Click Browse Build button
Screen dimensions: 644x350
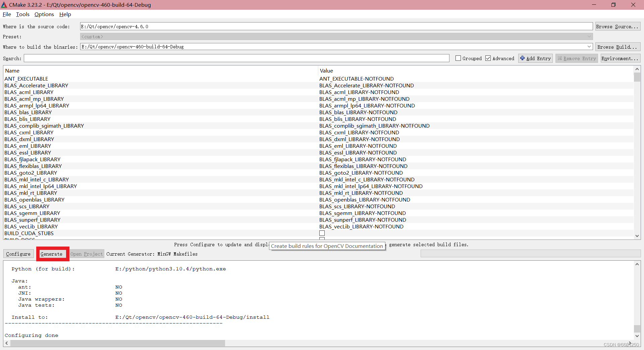[x=618, y=47]
